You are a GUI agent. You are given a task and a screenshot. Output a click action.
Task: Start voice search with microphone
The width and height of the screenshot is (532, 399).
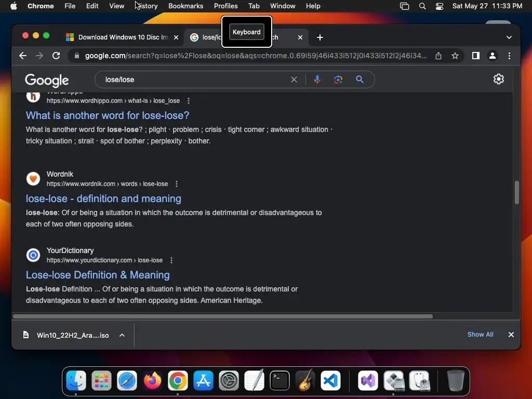click(317, 79)
